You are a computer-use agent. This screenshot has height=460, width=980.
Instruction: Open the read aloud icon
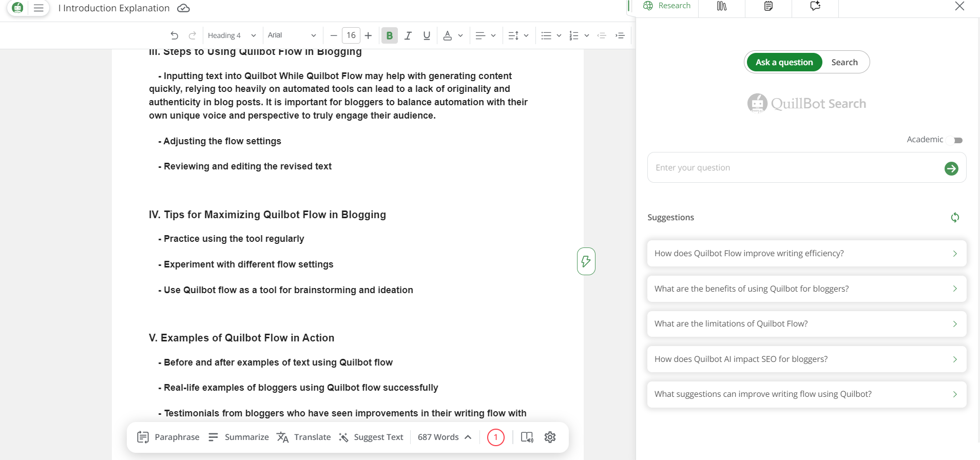click(527, 437)
